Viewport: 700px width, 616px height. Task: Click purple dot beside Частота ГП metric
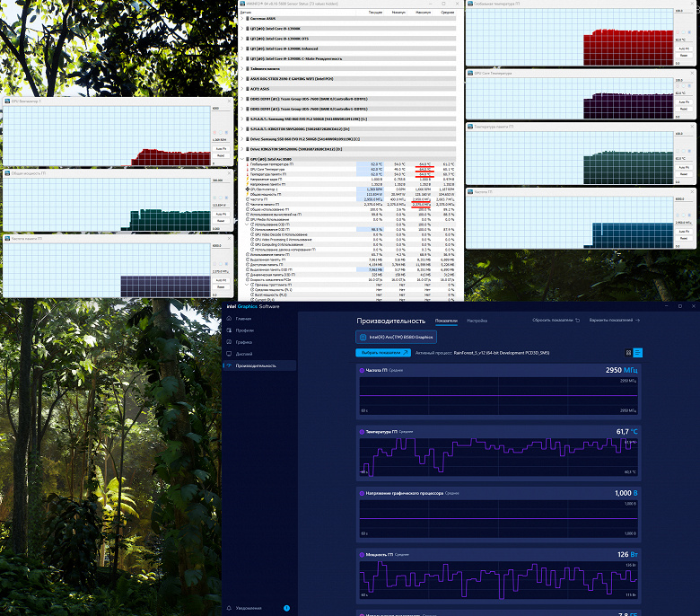pyautogui.click(x=362, y=370)
